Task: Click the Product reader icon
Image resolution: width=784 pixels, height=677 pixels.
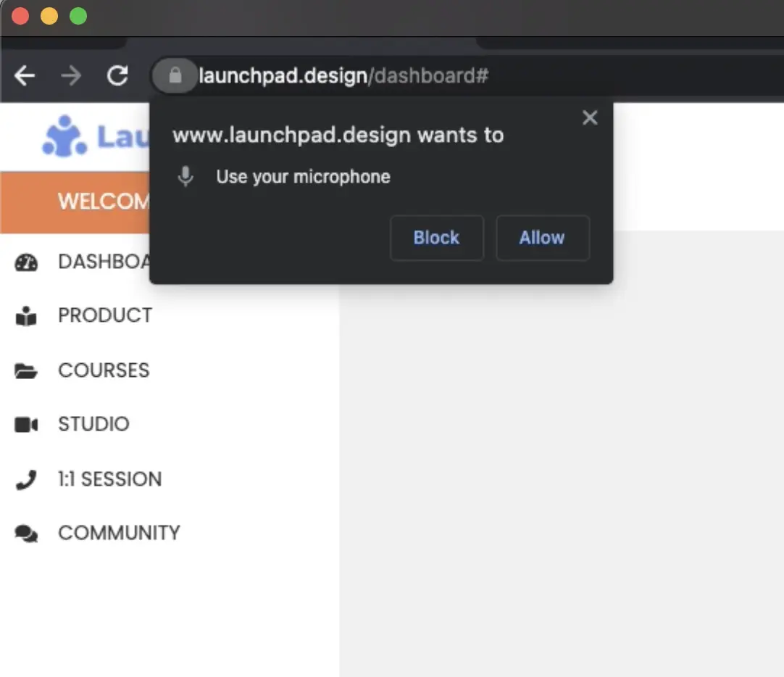Action: click(x=26, y=316)
